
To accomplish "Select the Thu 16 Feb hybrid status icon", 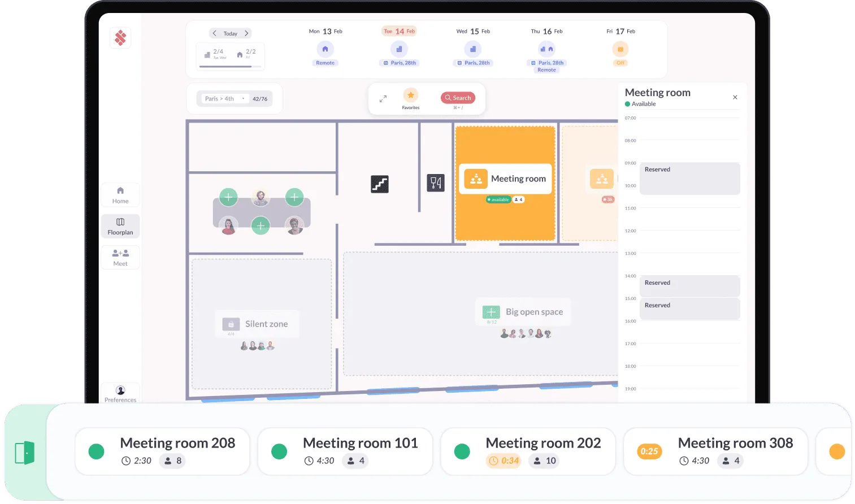I will (546, 49).
